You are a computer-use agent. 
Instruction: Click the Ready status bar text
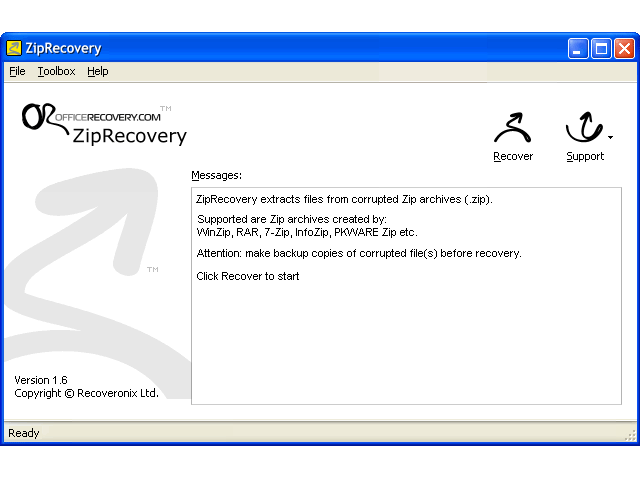[24, 433]
